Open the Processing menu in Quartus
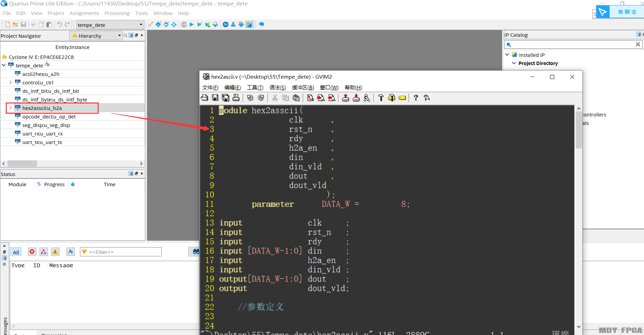 coord(117,13)
